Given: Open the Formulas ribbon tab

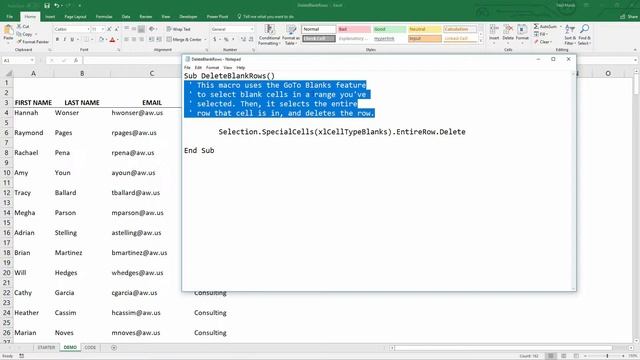Looking at the screenshot, I should (104, 17).
